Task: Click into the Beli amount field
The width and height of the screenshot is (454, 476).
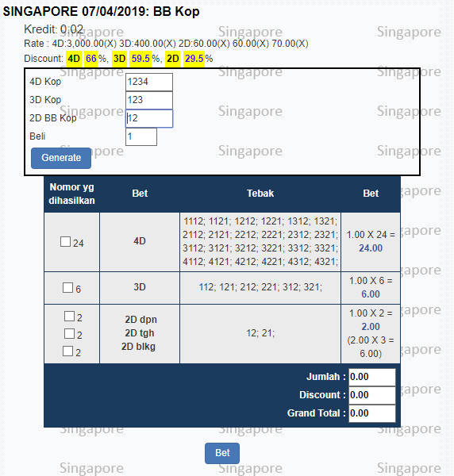Action: (x=141, y=136)
